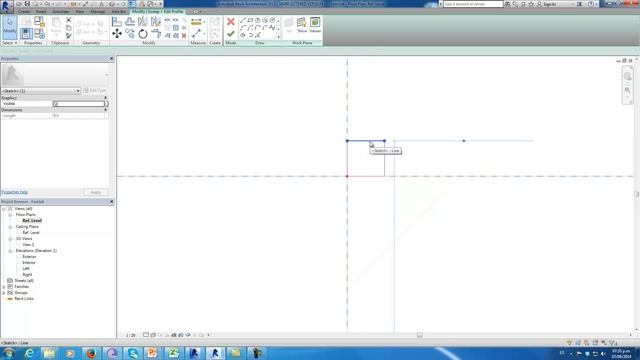Click the Start-End-Radius Arc draw tool
Image resolution: width=640 pixels, height=360 pixels.
(x=243, y=28)
